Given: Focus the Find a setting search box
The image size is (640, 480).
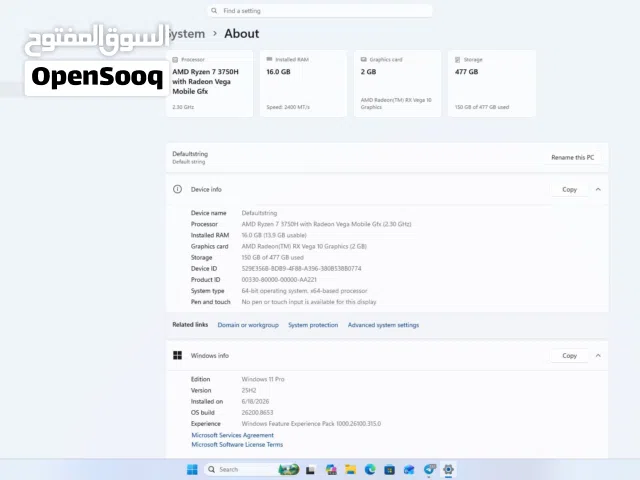Looking at the screenshot, I should (320, 11).
